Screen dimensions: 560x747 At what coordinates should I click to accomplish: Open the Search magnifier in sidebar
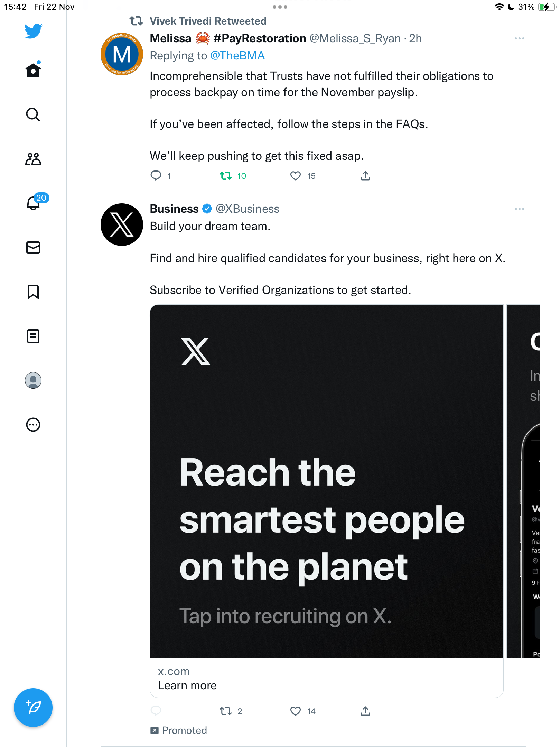point(33,114)
